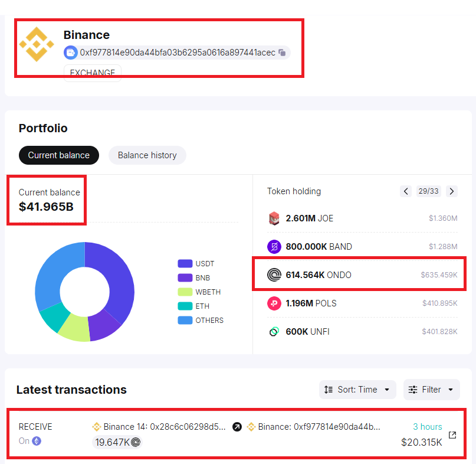Click the Binance logo icon

pos(37,44)
